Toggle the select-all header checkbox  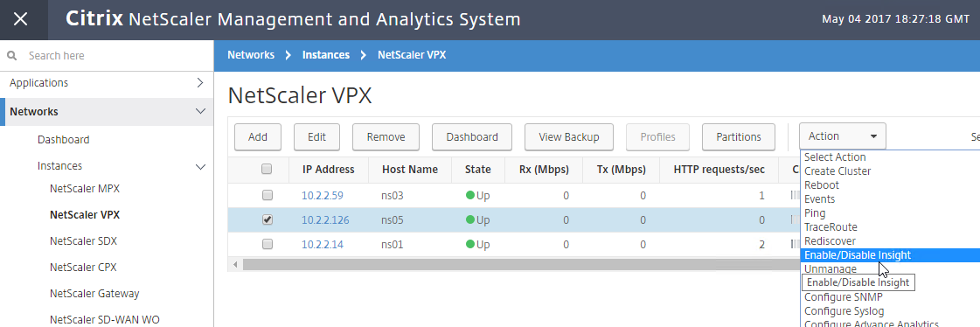click(267, 169)
